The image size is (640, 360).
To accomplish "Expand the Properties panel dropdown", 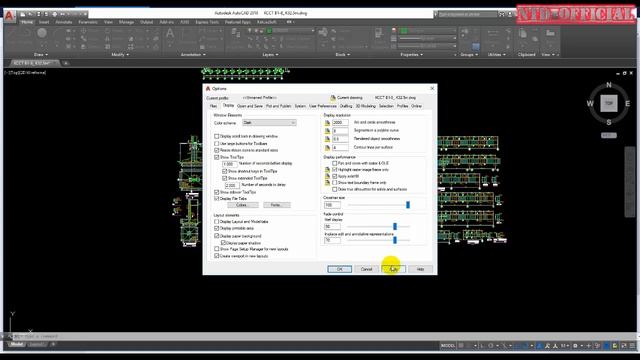I will click(x=411, y=55).
